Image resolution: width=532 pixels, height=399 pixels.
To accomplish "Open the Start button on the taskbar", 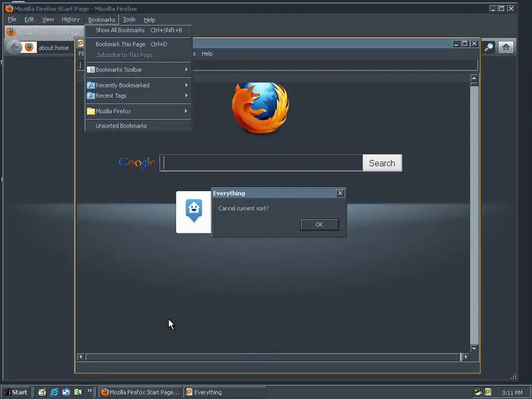I will (x=15, y=392).
